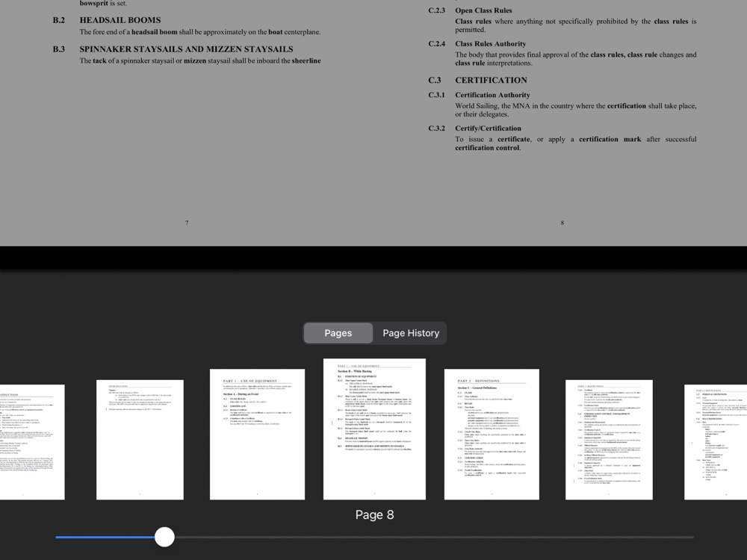The width and height of the screenshot is (747, 560).
Task: Click the 'C.3 CERTIFICATION' heading
Action: click(x=478, y=80)
